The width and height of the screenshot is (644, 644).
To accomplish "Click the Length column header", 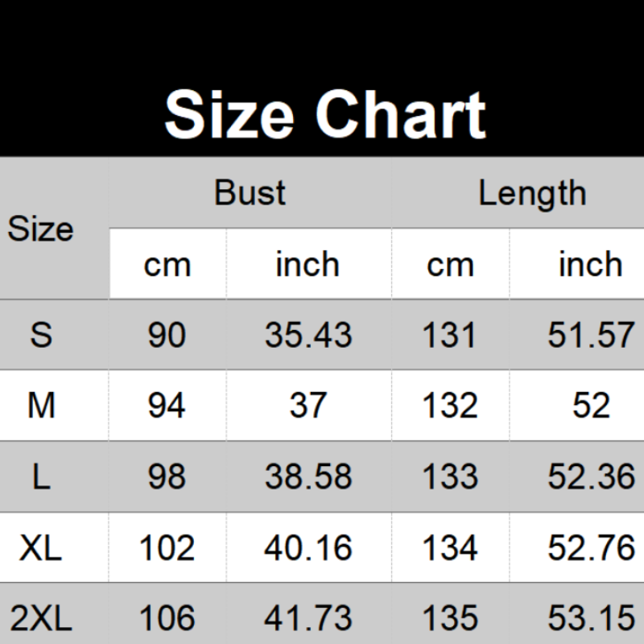I will [x=532, y=193].
